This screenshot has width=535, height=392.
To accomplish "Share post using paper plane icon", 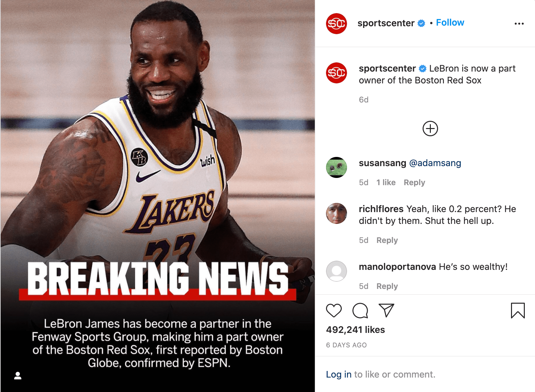I will pos(386,310).
